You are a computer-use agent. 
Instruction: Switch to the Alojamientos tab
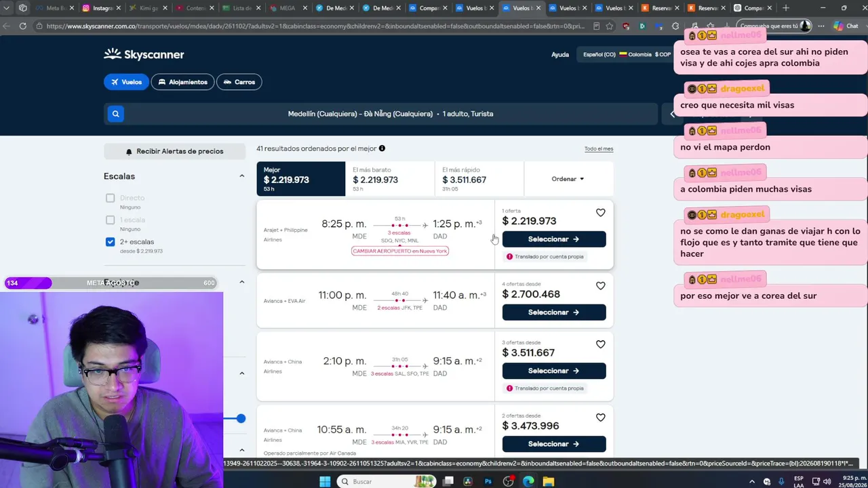(x=182, y=82)
